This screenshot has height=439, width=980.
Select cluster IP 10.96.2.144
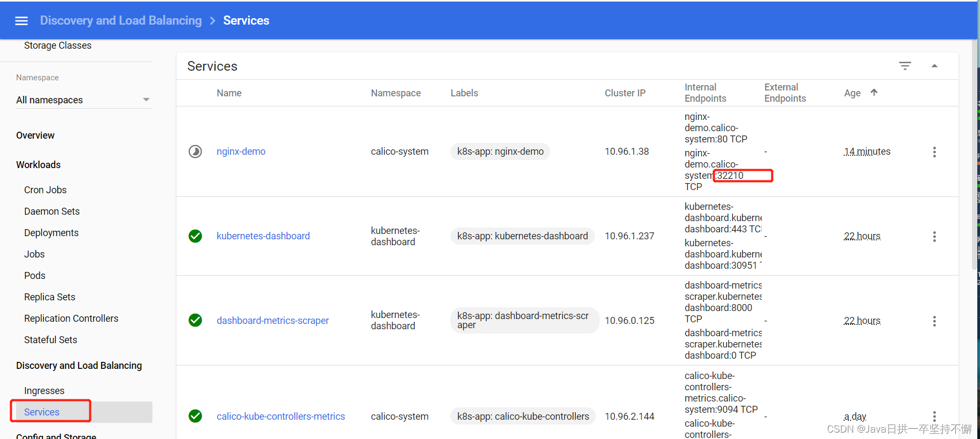click(630, 417)
